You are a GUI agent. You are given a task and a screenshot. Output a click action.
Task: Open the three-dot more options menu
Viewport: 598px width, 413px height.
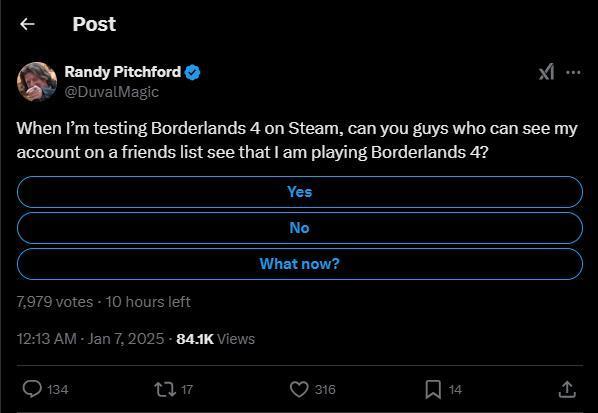(573, 72)
